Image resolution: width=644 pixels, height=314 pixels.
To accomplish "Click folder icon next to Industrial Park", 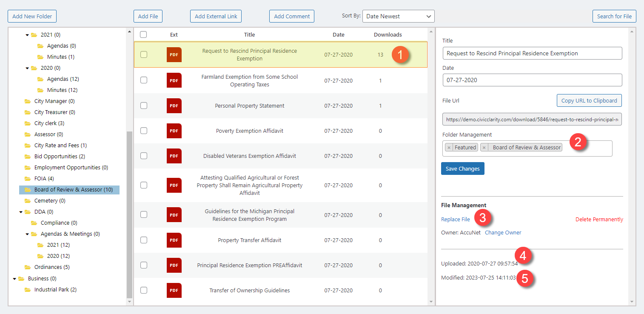I will pos(28,290).
